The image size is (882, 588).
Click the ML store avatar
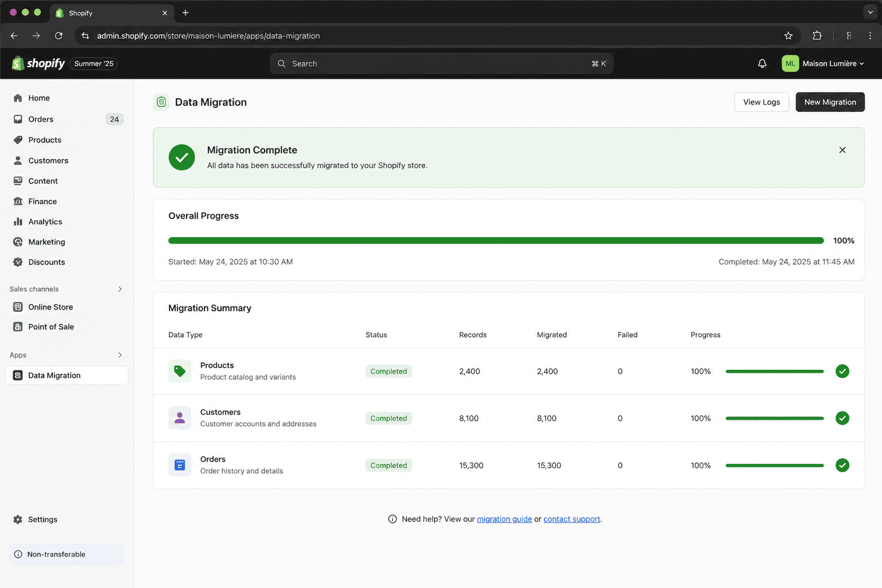790,64
